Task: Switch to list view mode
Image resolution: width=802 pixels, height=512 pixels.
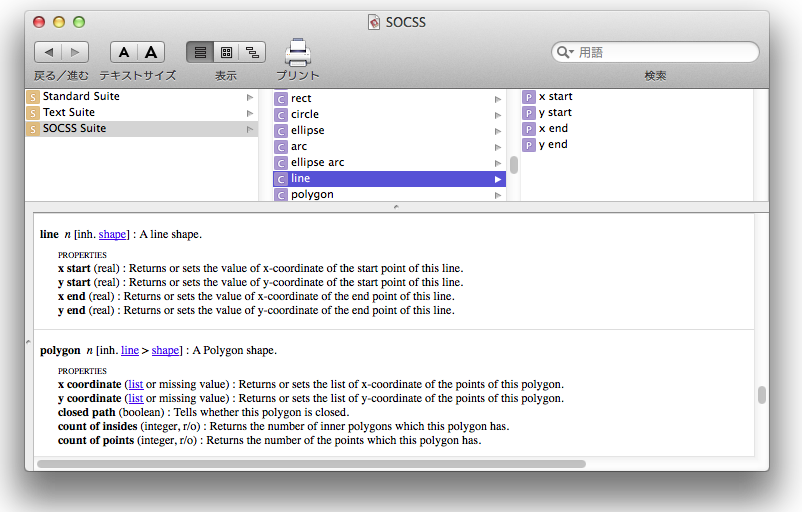Action: coord(199,52)
